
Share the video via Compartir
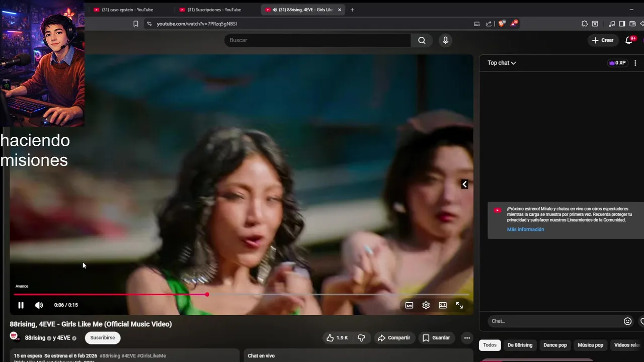point(394,338)
